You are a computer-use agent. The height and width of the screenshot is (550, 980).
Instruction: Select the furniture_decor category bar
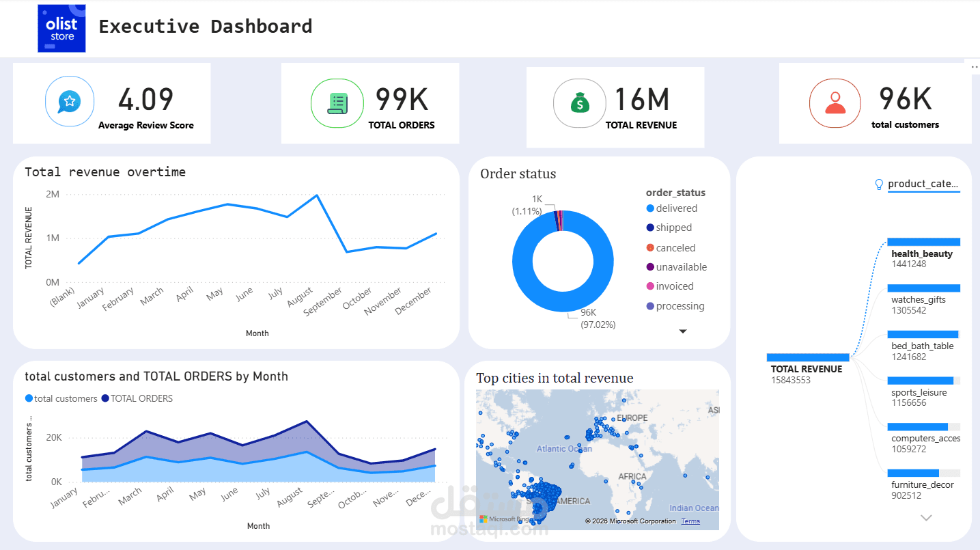coord(924,473)
